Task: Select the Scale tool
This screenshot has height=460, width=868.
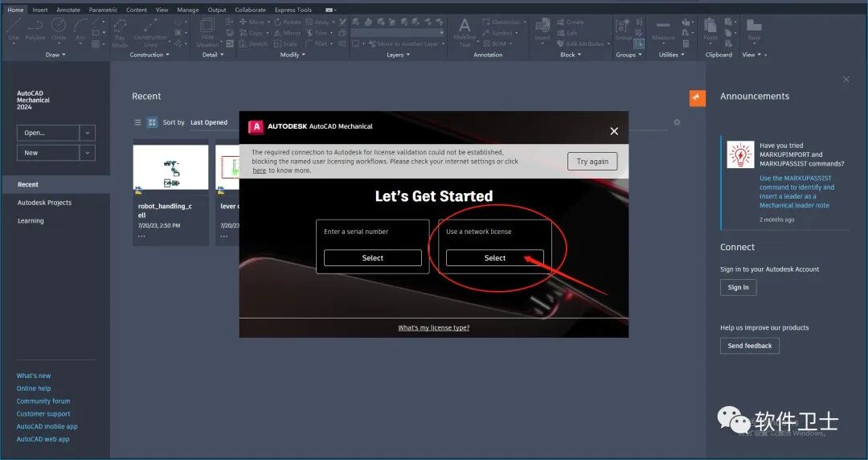Action: coord(285,43)
